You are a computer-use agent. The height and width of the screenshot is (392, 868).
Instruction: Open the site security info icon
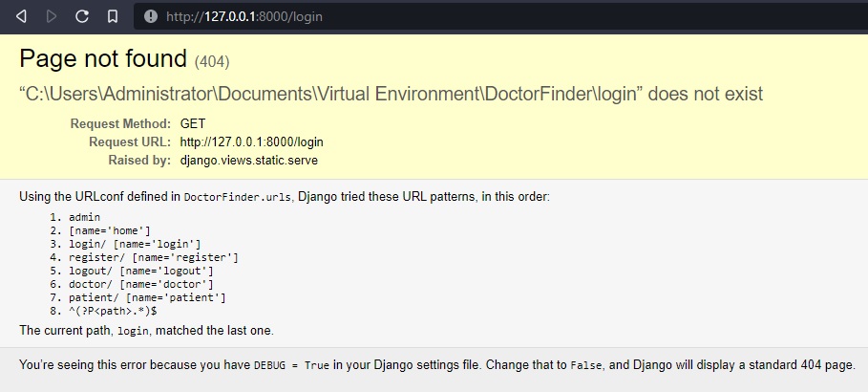pos(151,16)
